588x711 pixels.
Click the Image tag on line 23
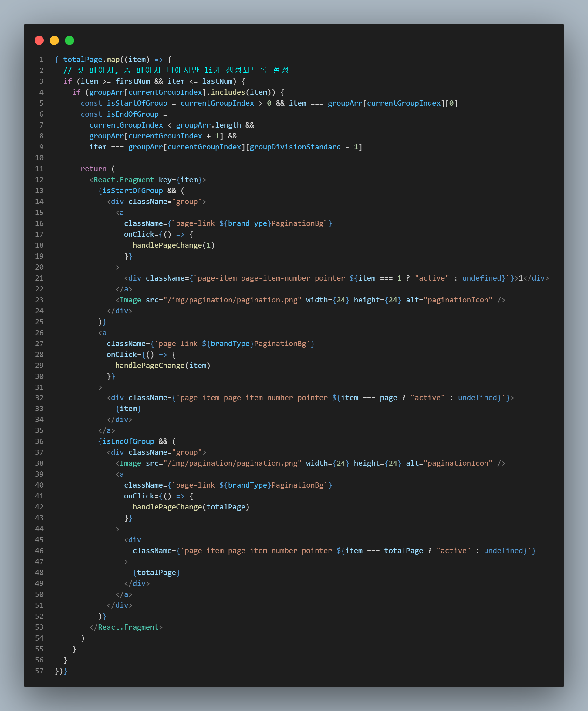(x=311, y=300)
